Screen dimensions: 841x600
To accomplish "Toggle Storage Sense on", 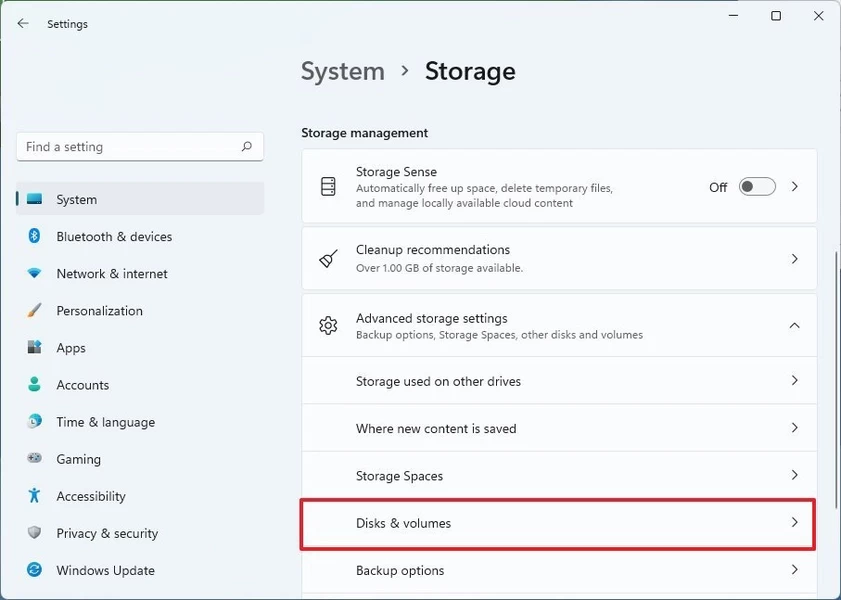I will pyautogui.click(x=757, y=187).
